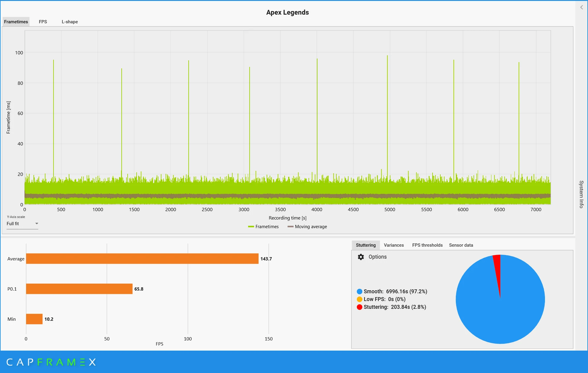Expand the System Info side panel
Screen dimensions: 588x373
581,194
